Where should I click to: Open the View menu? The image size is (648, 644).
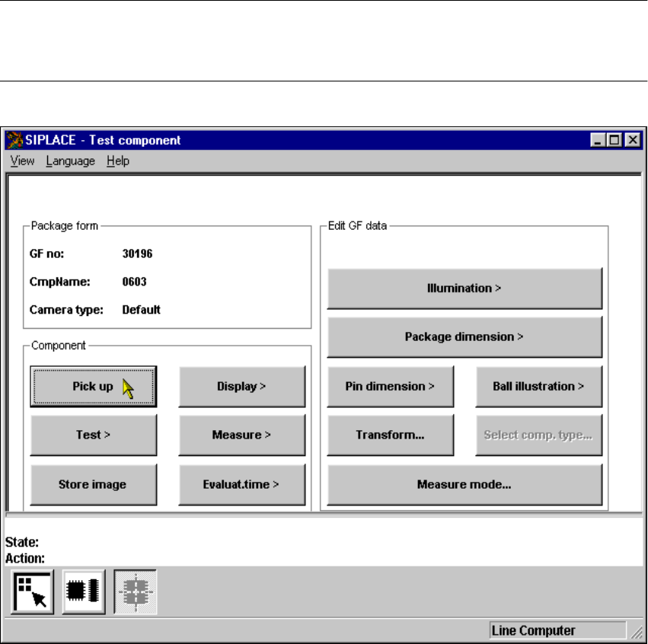22,161
